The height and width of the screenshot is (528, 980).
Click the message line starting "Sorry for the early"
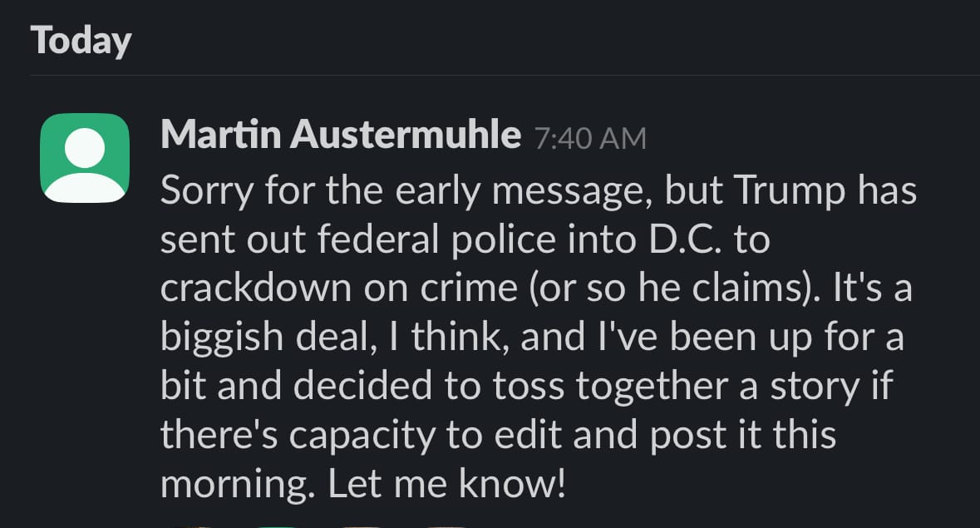538,190
